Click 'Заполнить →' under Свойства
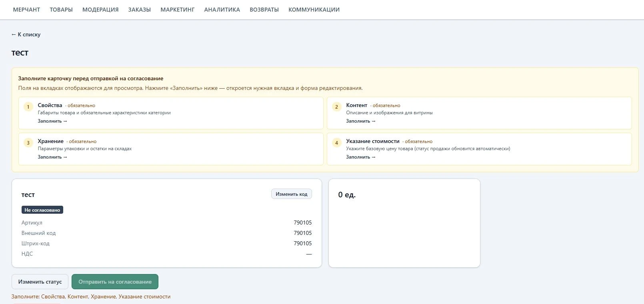Viewport: 644px width, 304px height. click(x=52, y=121)
